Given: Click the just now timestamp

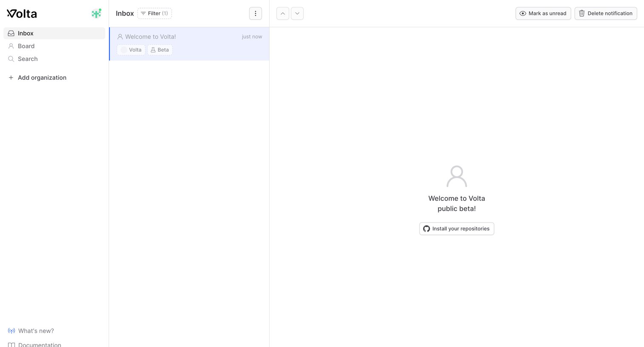Looking at the screenshot, I should 252,37.
